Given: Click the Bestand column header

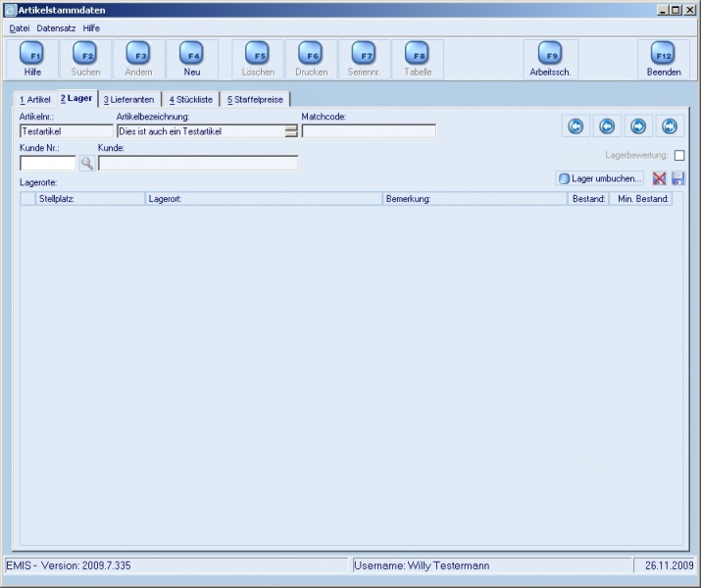Looking at the screenshot, I should pyautogui.click(x=589, y=199).
